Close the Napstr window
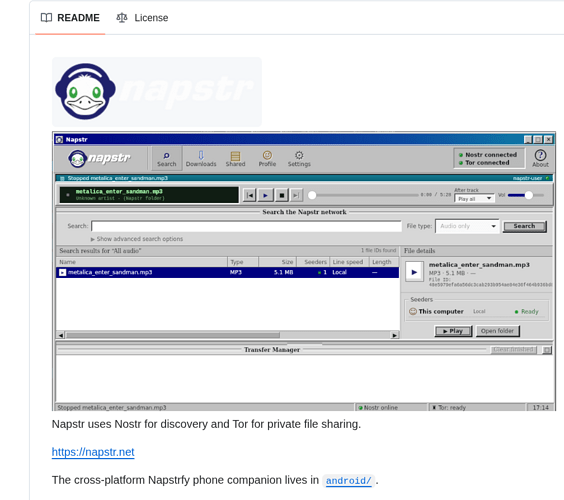 549,140
